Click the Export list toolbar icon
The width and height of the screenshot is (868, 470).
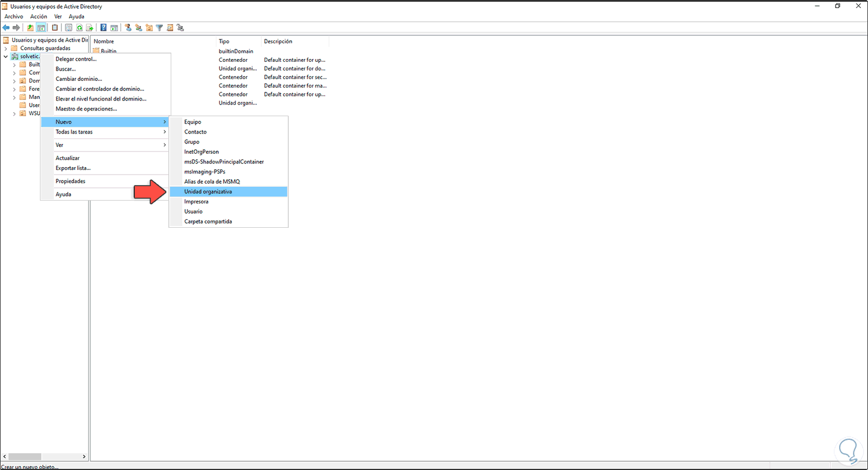(x=90, y=28)
